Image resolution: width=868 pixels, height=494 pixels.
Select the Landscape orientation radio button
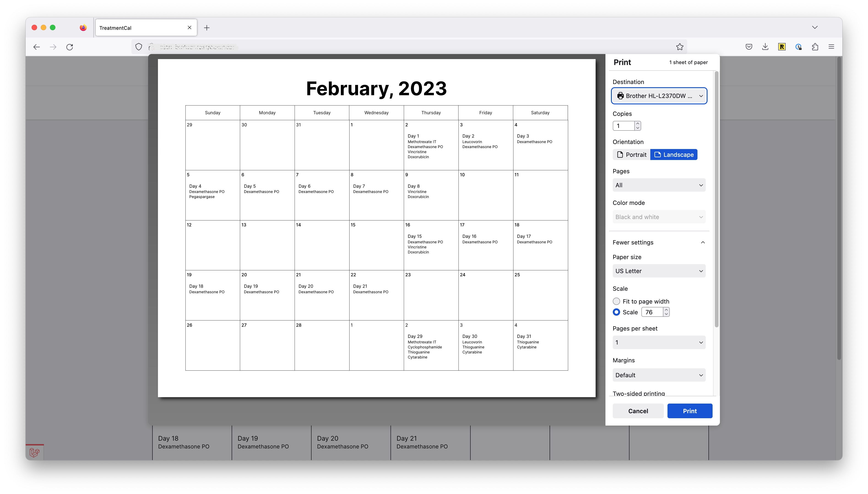674,154
